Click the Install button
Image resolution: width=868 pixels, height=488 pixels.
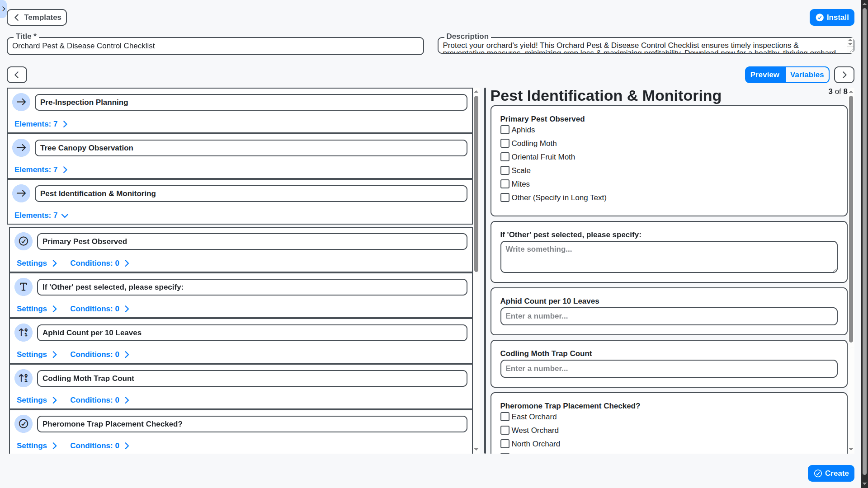[832, 17]
